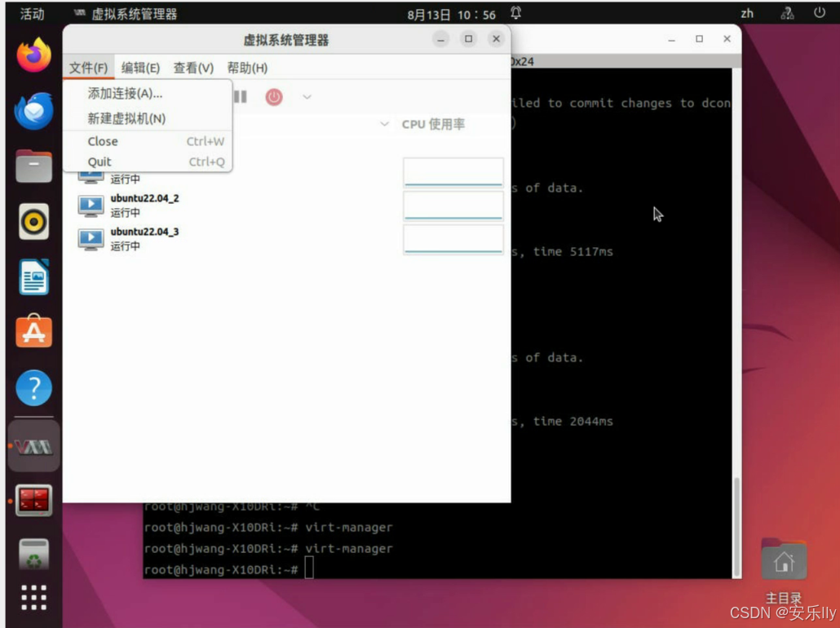Select Quit in the File menu
The height and width of the screenshot is (628, 840).
pos(148,161)
